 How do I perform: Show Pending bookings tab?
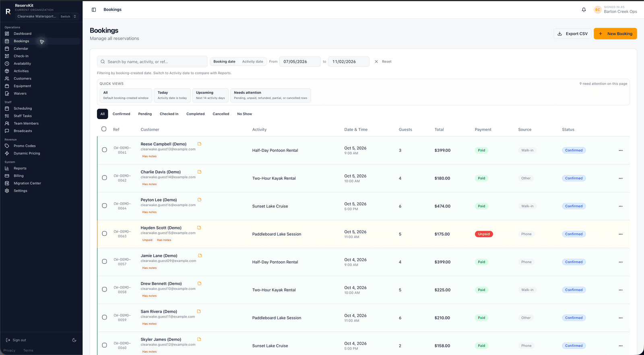(145, 114)
